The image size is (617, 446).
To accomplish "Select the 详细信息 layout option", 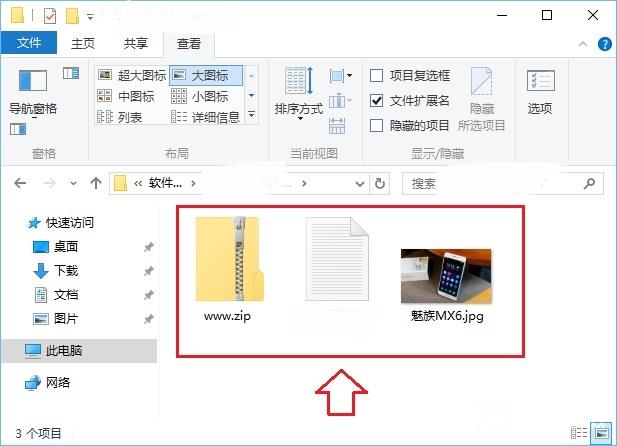I will (x=206, y=117).
